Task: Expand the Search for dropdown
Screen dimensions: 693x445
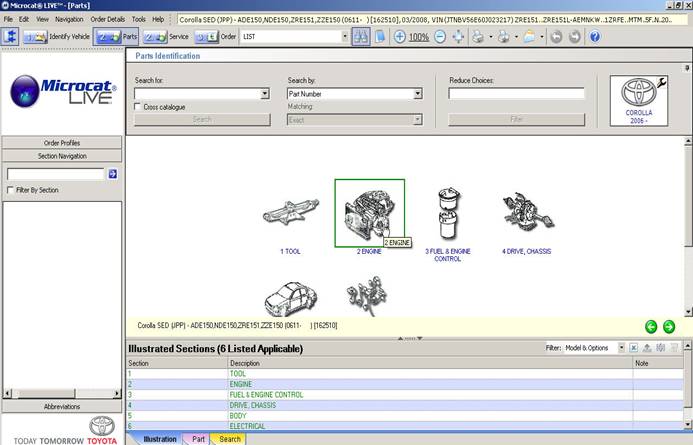Action: click(x=265, y=94)
